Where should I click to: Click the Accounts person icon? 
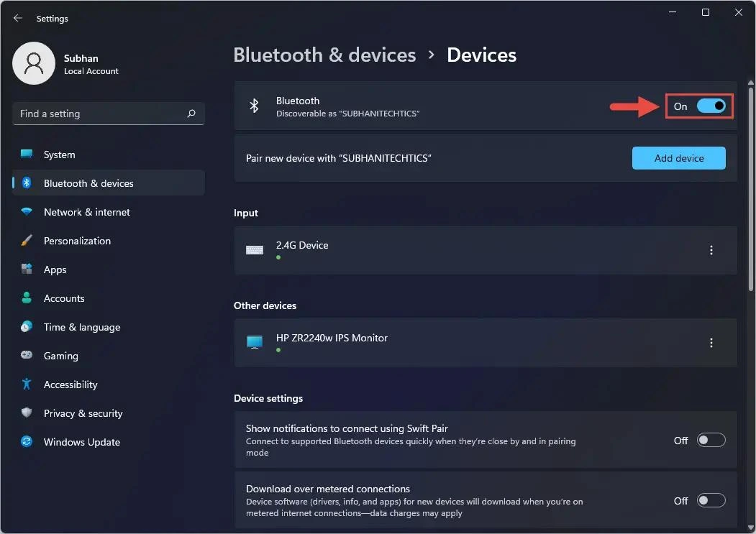click(27, 298)
